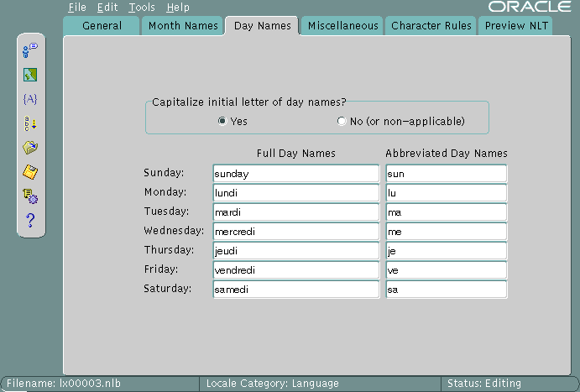Open the Tools menu
Screen dimensions: 580x392
(142, 8)
